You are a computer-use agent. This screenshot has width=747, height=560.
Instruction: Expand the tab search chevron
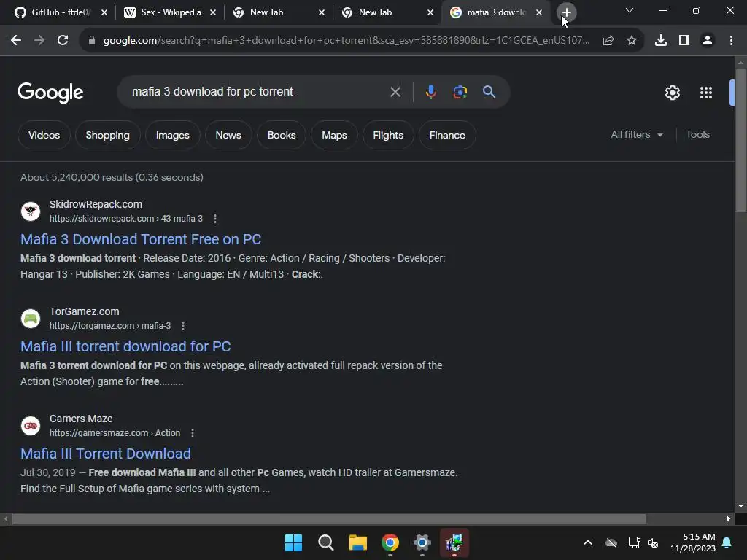tap(630, 10)
